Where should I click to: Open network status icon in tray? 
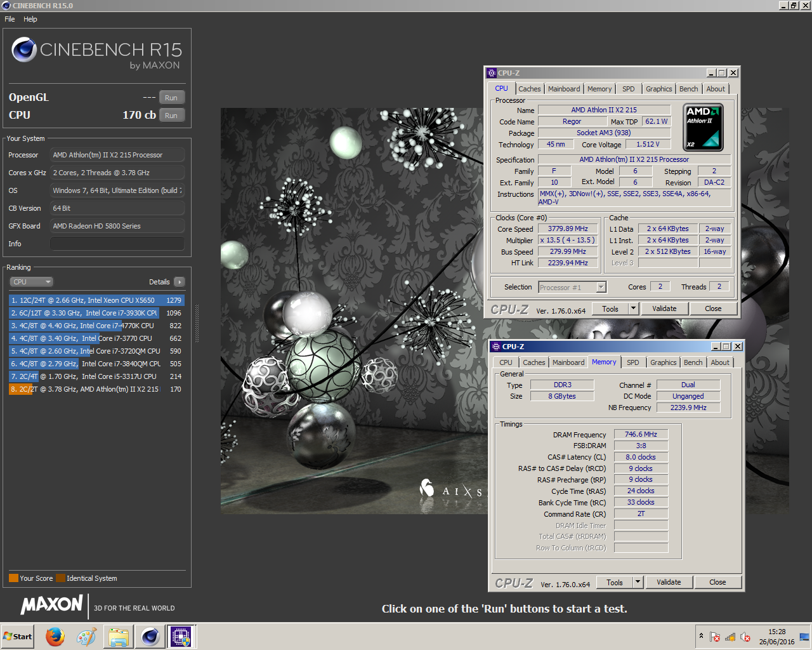tap(730, 637)
